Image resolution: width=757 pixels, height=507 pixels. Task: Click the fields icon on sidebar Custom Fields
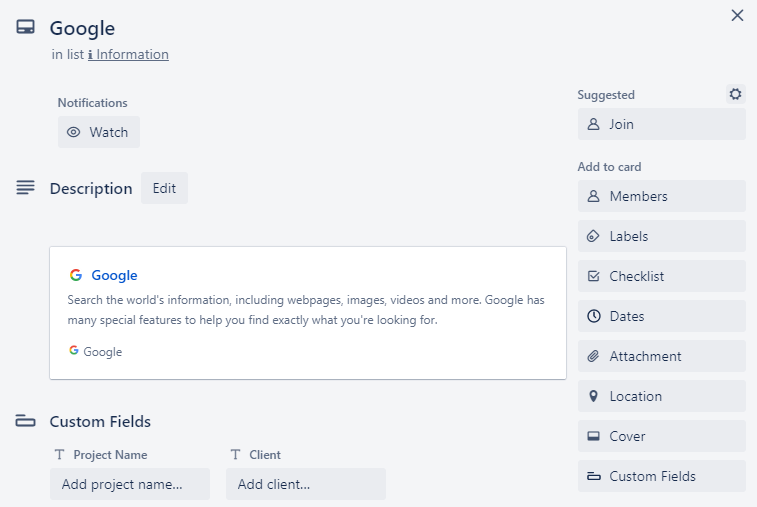pos(593,476)
